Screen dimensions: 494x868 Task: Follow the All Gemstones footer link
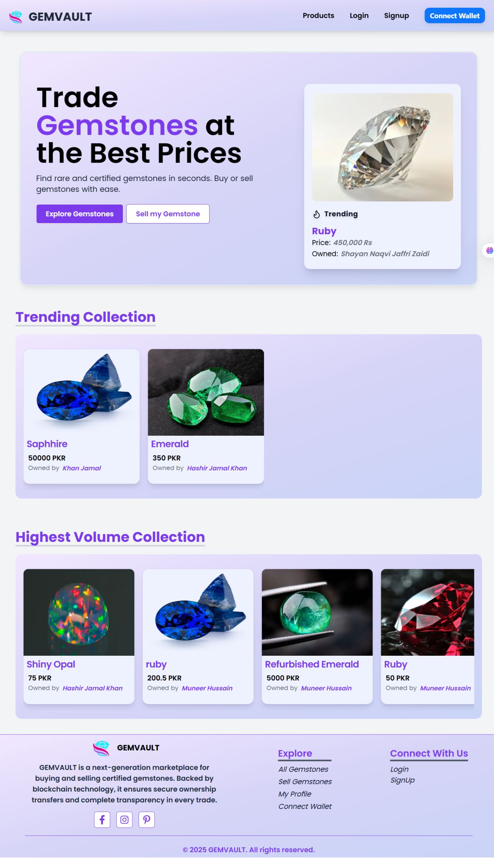point(303,769)
